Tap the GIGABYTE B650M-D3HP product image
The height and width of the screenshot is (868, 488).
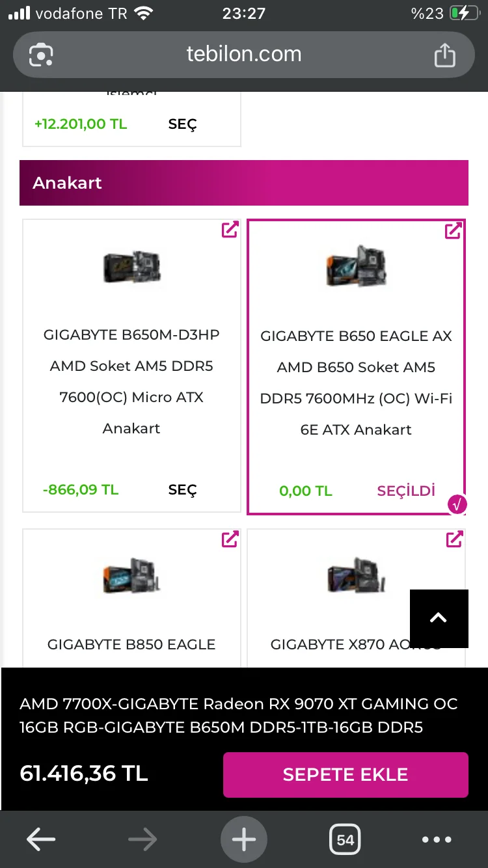tap(132, 267)
